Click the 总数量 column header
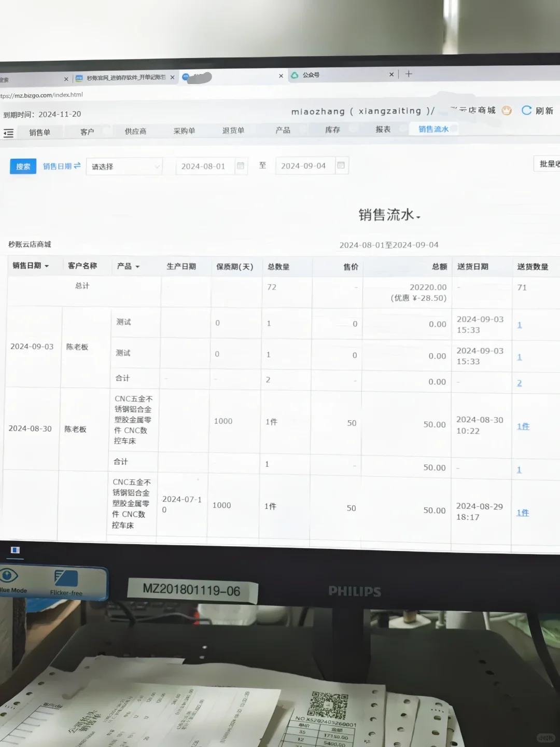This screenshot has width=560, height=747. (x=278, y=267)
